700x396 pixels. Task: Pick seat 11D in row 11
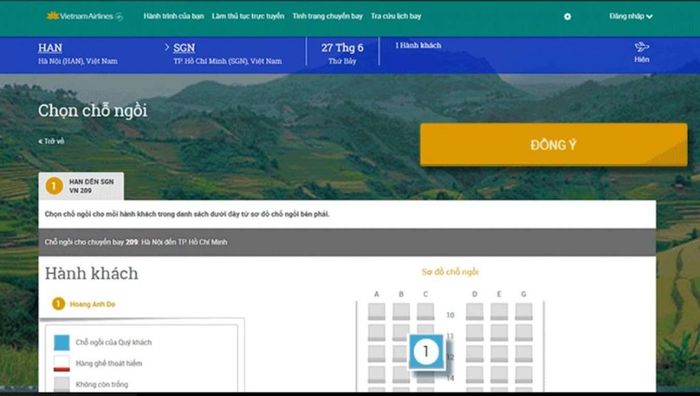(474, 333)
